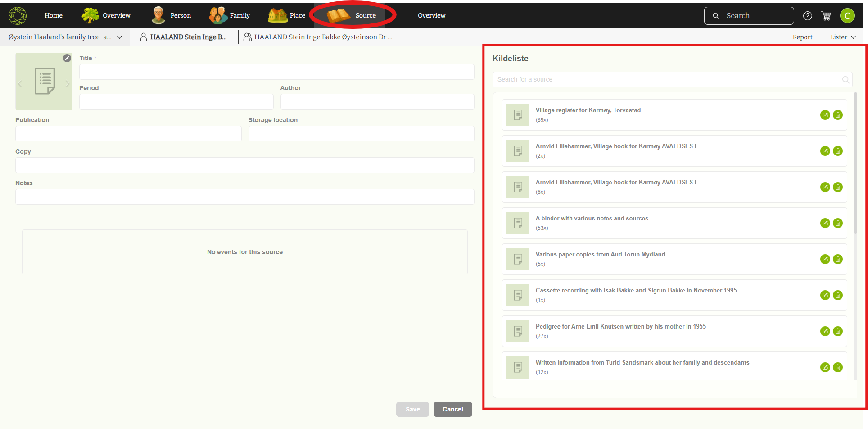This screenshot has width=868, height=429.
Task: Click the help question mark icon
Action: (808, 16)
